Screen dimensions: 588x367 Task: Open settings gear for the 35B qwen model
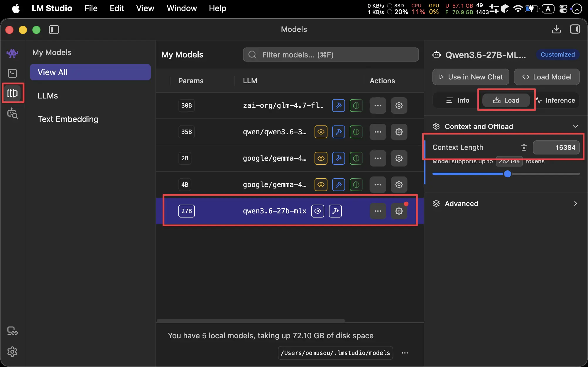(399, 132)
